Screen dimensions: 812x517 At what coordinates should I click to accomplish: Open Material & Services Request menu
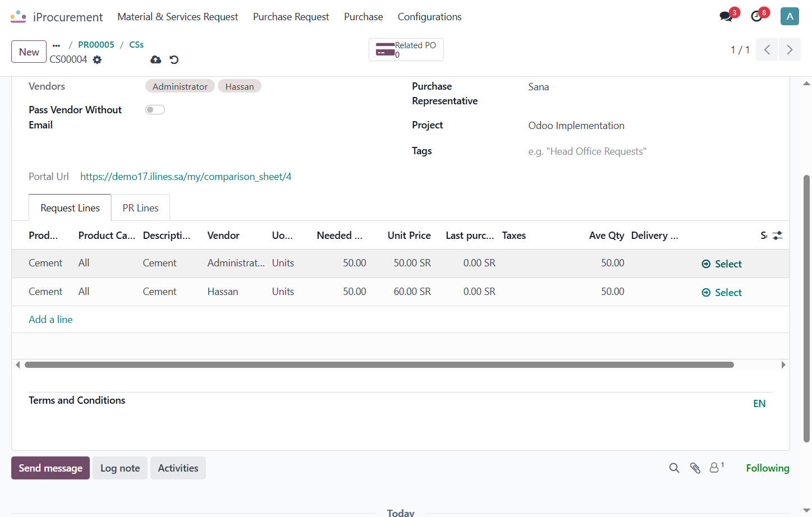[177, 17]
